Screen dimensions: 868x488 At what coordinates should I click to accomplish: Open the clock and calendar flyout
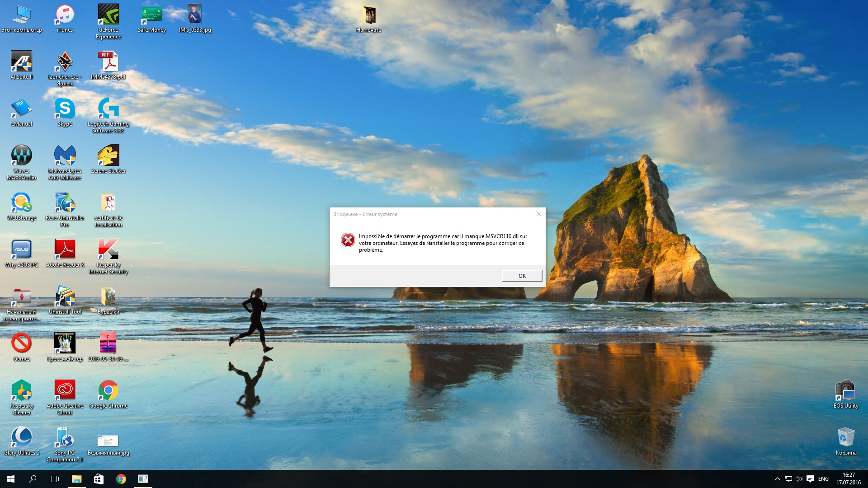(849, 479)
